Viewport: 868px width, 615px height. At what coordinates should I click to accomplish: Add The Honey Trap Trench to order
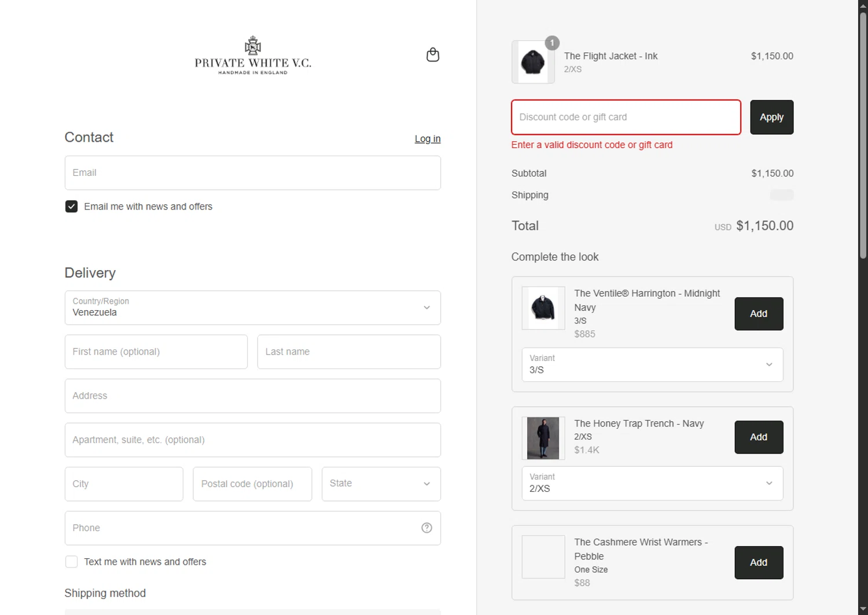pyautogui.click(x=759, y=437)
